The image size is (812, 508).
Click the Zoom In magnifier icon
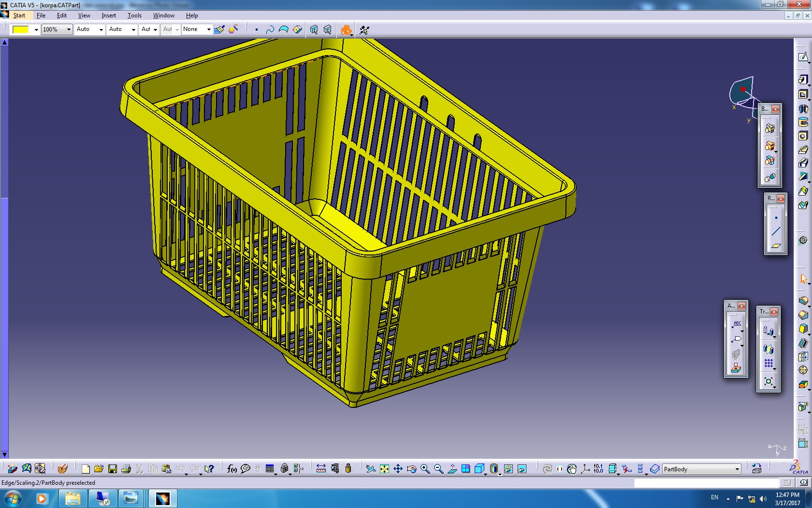(x=425, y=469)
